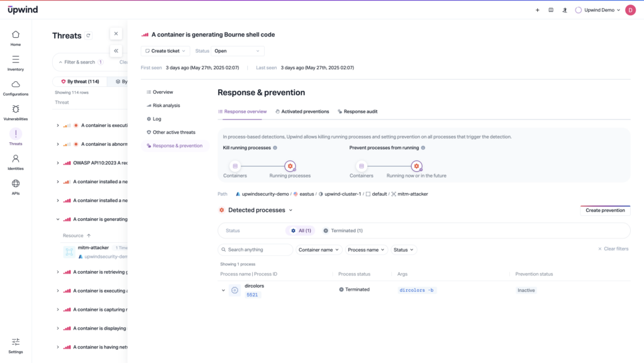Screen dimensions: 644x363
Task: Open the Container name filter dropdown
Action: 319,250
